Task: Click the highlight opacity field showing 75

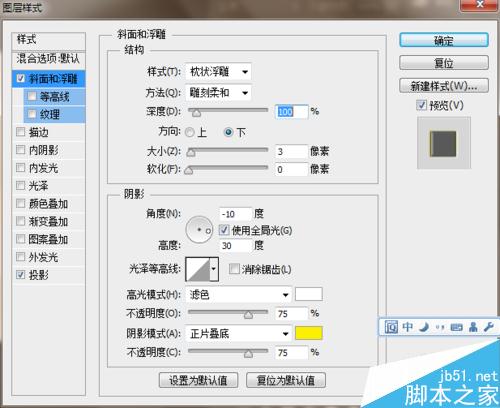Action: pos(292,314)
